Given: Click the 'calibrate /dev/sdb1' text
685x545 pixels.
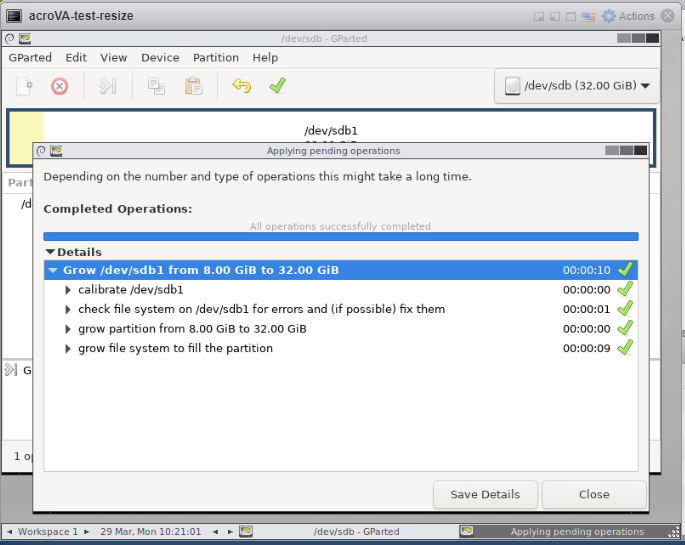Looking at the screenshot, I should tap(131, 290).
